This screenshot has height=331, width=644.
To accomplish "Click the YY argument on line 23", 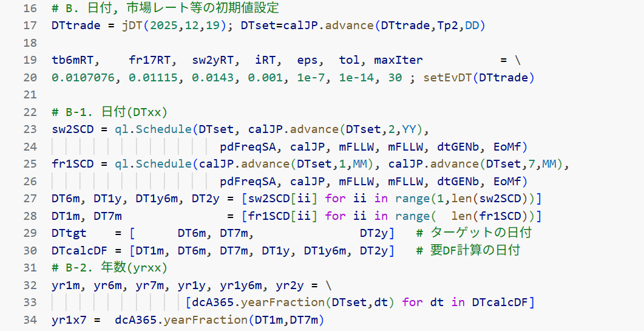I will (x=408, y=129).
